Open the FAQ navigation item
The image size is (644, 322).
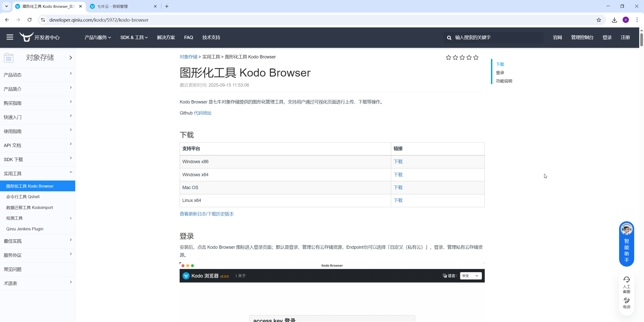tap(188, 38)
